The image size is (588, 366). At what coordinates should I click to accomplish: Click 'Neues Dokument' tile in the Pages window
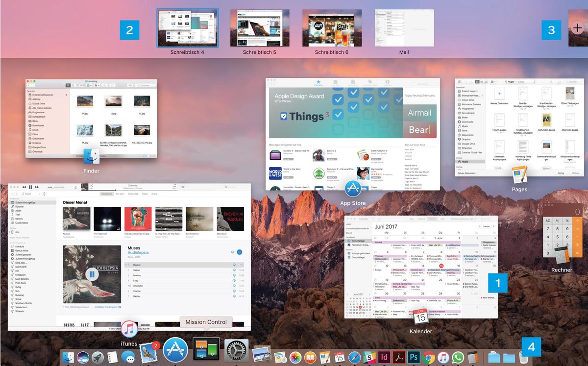[x=499, y=97]
